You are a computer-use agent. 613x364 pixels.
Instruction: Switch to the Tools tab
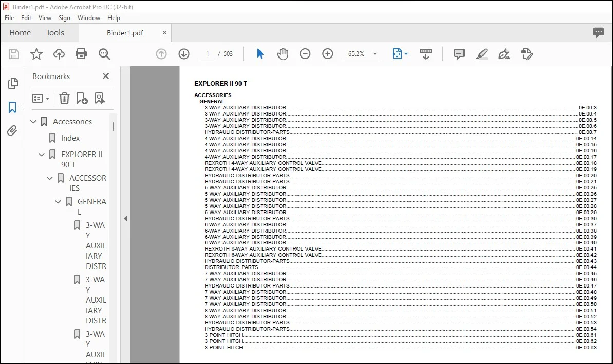click(55, 33)
